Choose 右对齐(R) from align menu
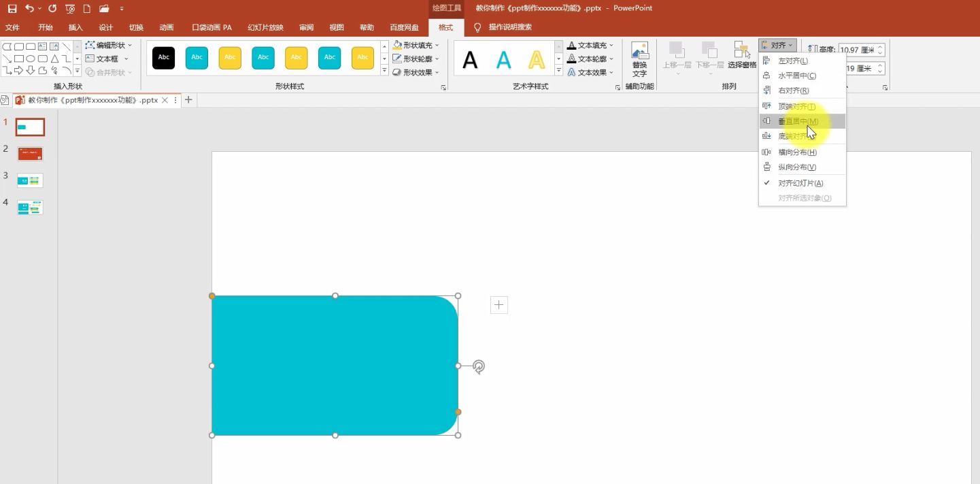This screenshot has width=980, height=484. [802, 91]
